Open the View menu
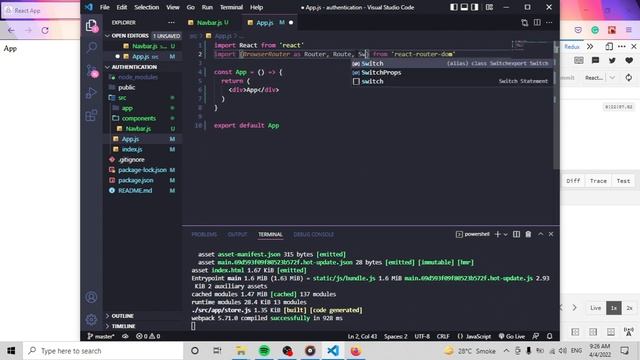 coord(173,7)
